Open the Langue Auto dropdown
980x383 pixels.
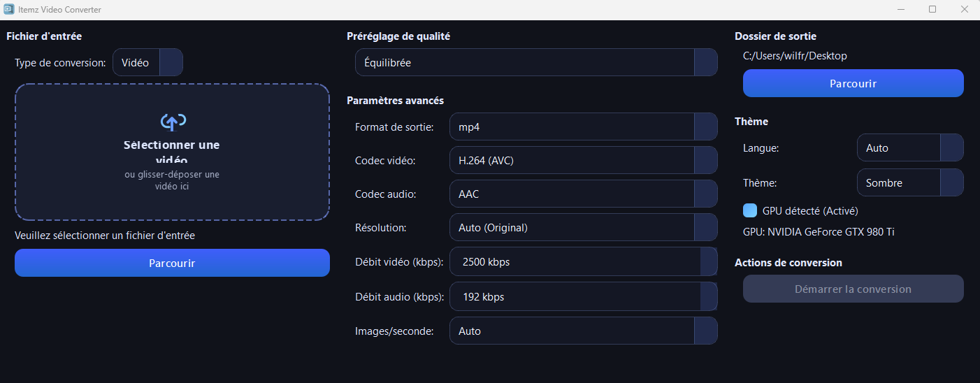909,148
